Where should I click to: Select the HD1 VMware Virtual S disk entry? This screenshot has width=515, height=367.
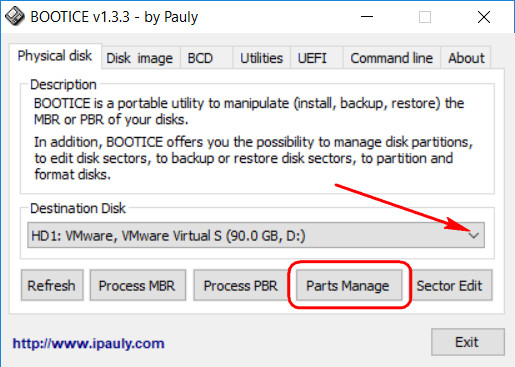[x=256, y=235]
